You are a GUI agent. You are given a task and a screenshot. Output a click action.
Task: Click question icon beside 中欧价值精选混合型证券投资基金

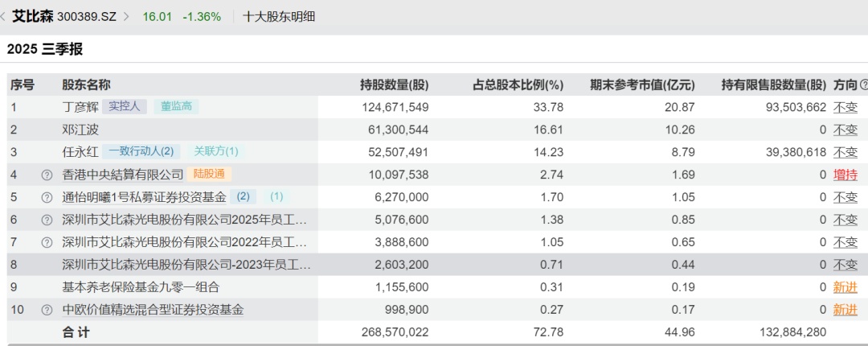click(x=47, y=310)
